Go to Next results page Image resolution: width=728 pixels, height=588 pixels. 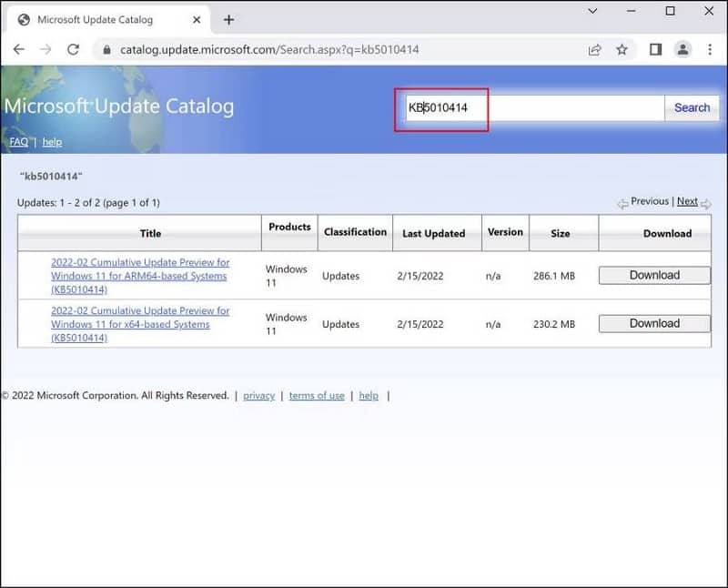pyautogui.click(x=687, y=201)
